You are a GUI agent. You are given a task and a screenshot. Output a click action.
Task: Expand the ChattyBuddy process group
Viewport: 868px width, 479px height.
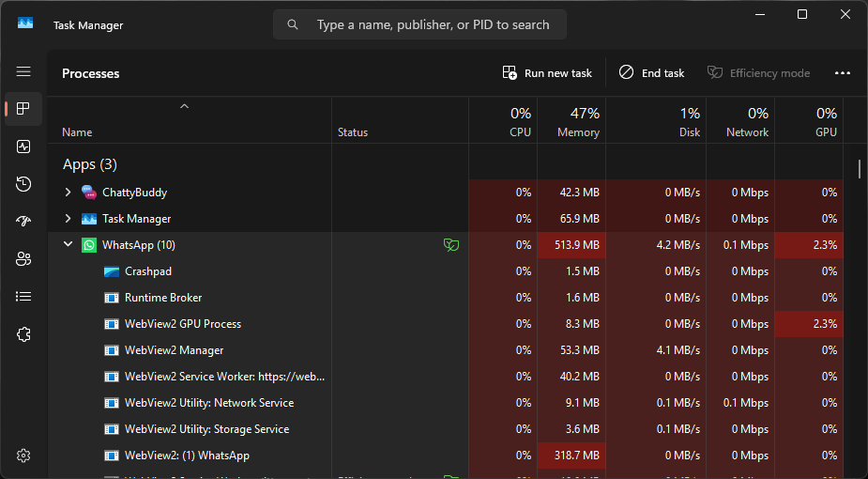coord(69,193)
